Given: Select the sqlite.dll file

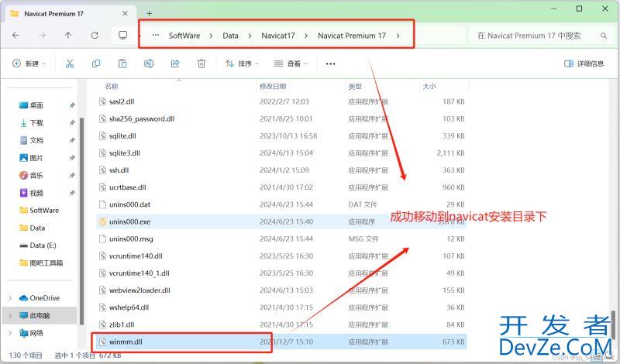Looking at the screenshot, I should [x=122, y=136].
